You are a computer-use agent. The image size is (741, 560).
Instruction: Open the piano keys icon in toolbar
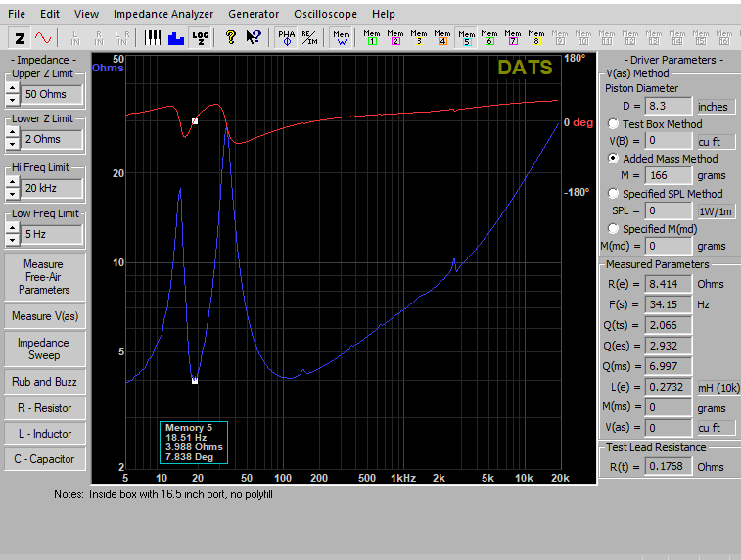click(x=152, y=38)
